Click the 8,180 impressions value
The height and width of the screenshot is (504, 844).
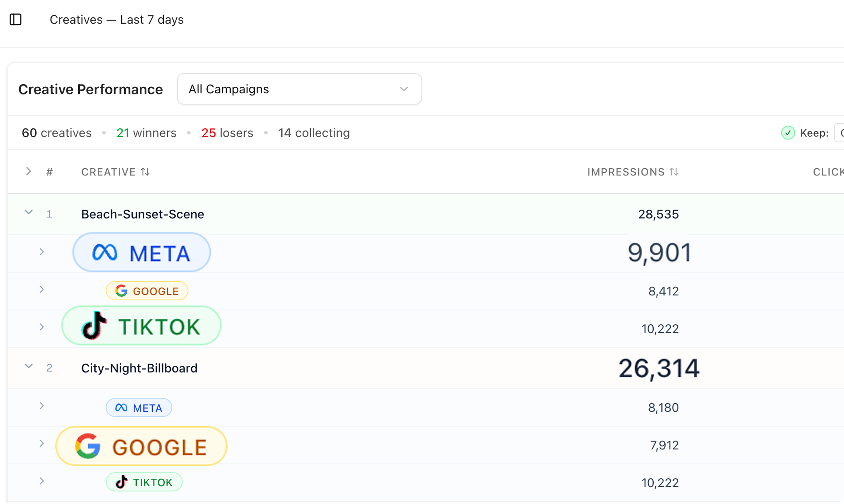point(664,408)
